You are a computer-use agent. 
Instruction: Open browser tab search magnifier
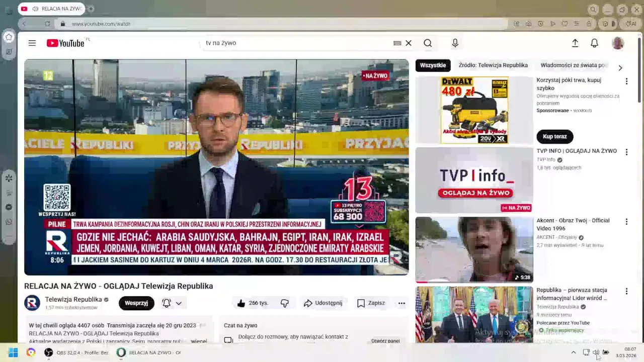point(593,10)
